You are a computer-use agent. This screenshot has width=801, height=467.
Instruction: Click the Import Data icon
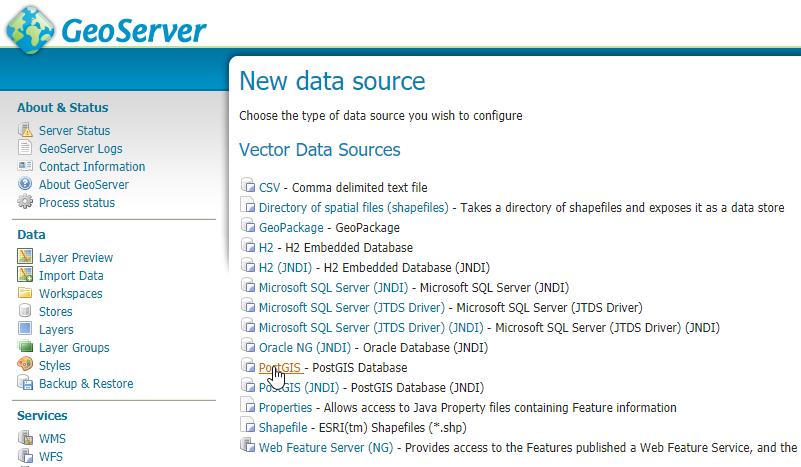[25, 275]
